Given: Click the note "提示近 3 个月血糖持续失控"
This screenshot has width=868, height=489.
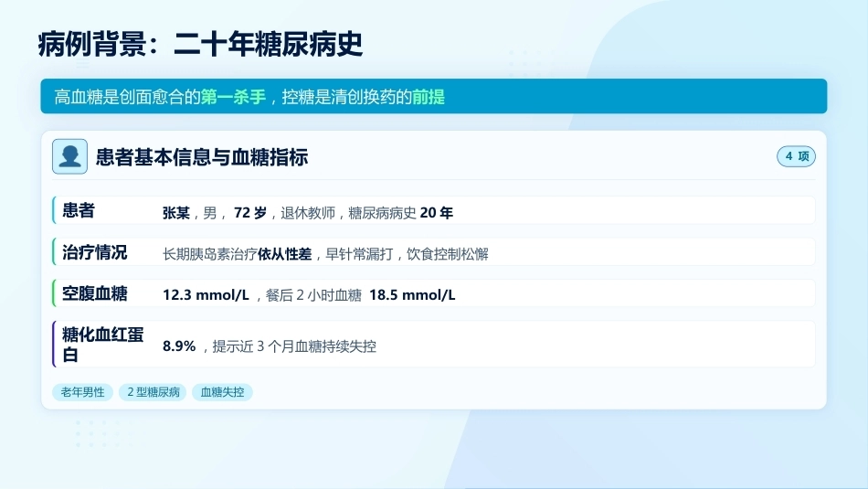Looking at the screenshot, I should pyautogui.click(x=294, y=346).
